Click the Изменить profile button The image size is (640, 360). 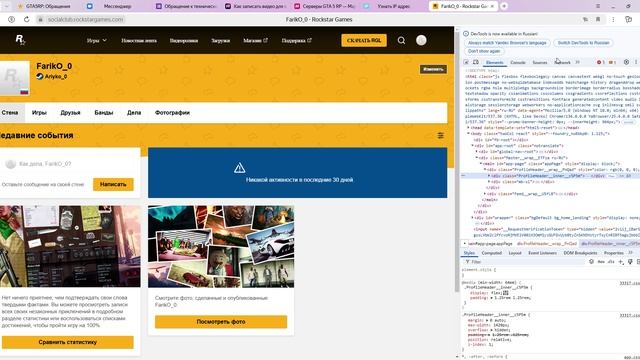pyautogui.click(x=433, y=69)
